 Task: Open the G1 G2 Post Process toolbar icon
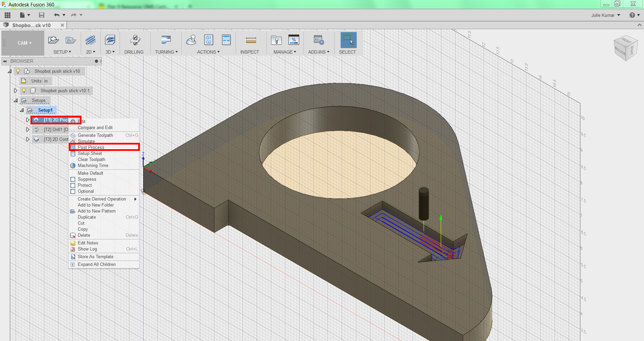pos(209,40)
